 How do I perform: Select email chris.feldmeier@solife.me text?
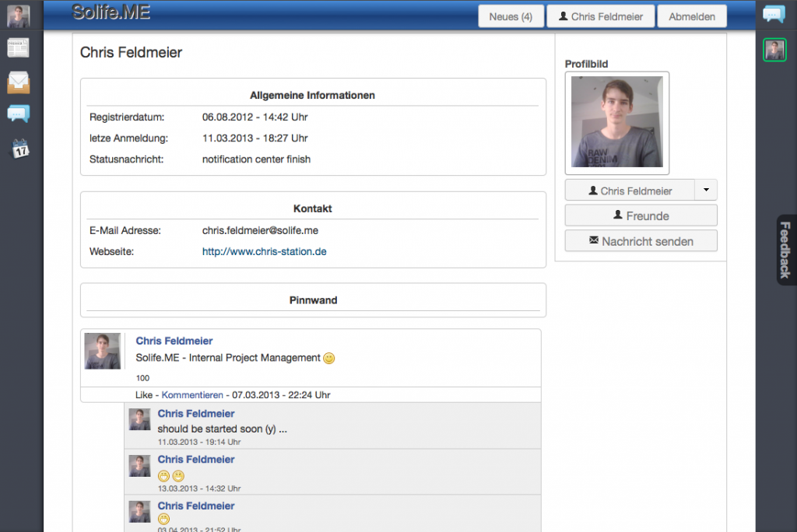click(260, 230)
